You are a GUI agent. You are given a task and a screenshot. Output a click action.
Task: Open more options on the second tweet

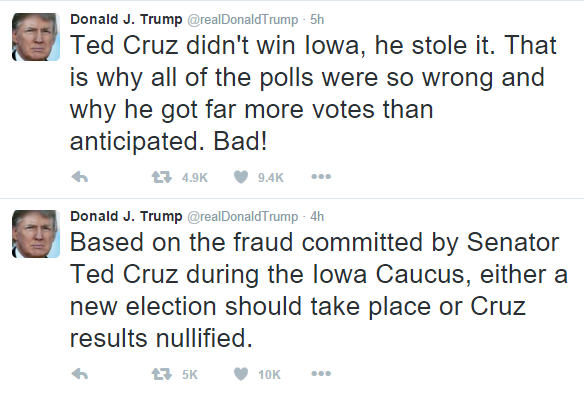321,373
